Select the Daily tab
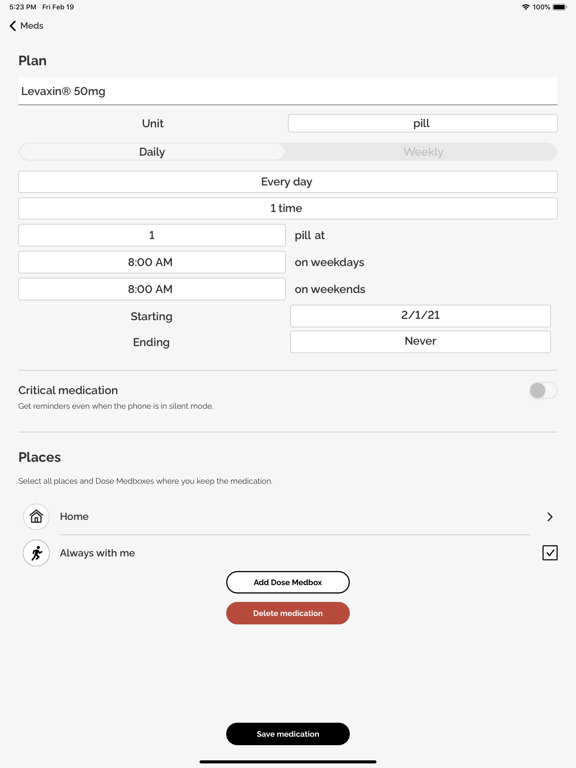The height and width of the screenshot is (768, 576). pos(152,152)
